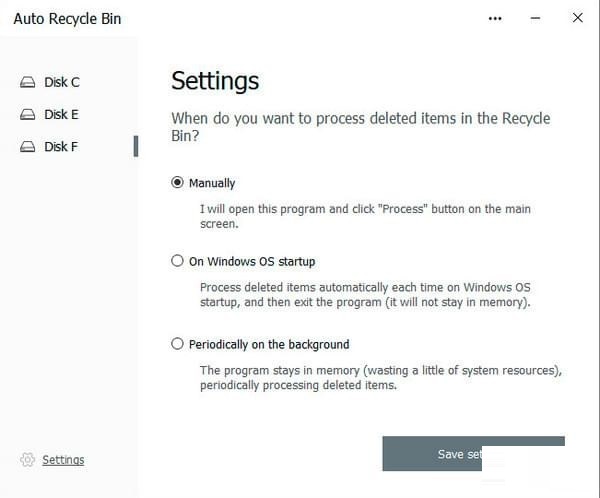Minimize the Auto Recycle Bin window
This screenshot has width=600, height=498.
pyautogui.click(x=536, y=18)
